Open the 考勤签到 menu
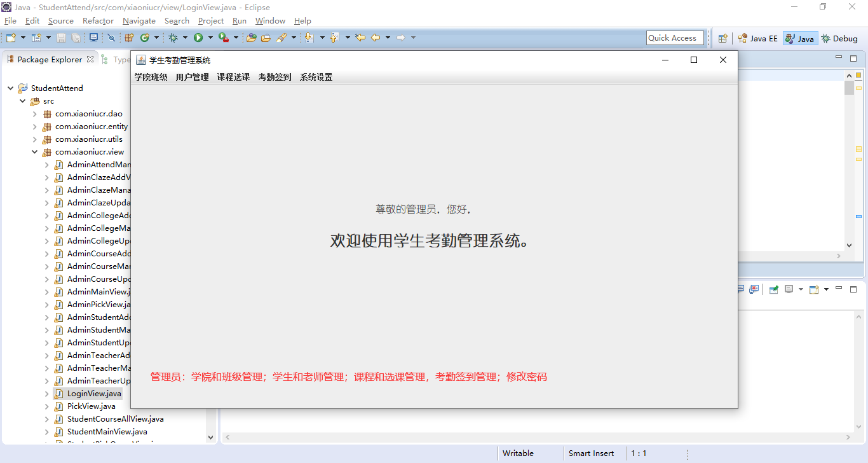Screen dimensions: 868x463 pyautogui.click(x=275, y=77)
